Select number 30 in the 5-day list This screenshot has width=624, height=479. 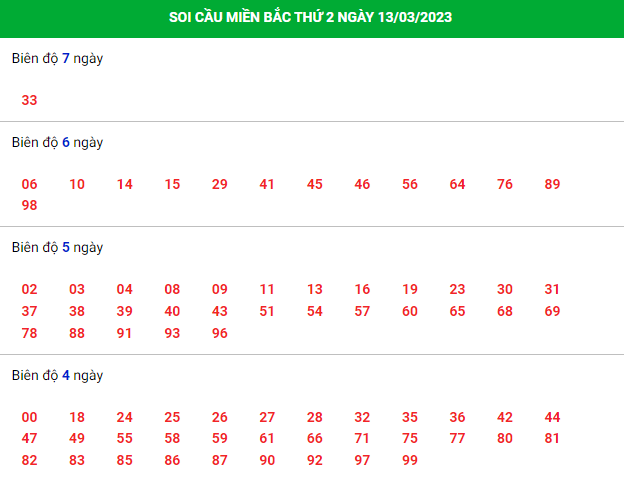505,289
